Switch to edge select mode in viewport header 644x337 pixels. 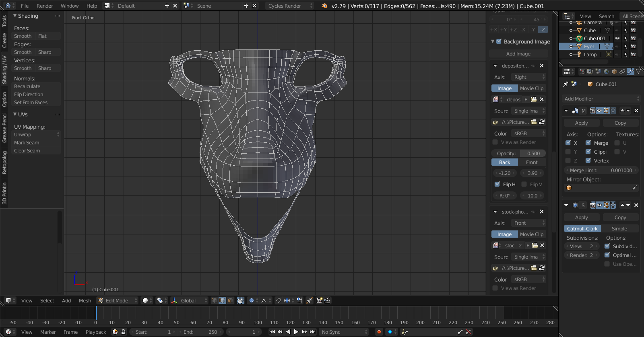pos(222,300)
